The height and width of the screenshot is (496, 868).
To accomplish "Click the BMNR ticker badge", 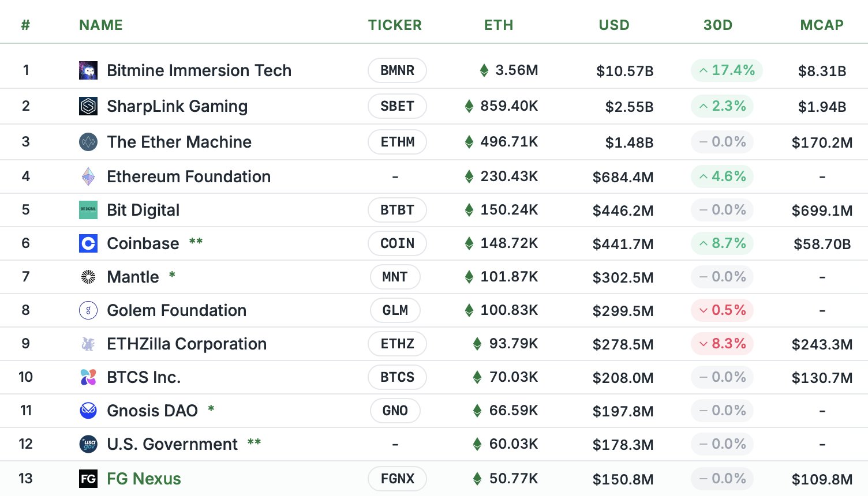I will (397, 70).
